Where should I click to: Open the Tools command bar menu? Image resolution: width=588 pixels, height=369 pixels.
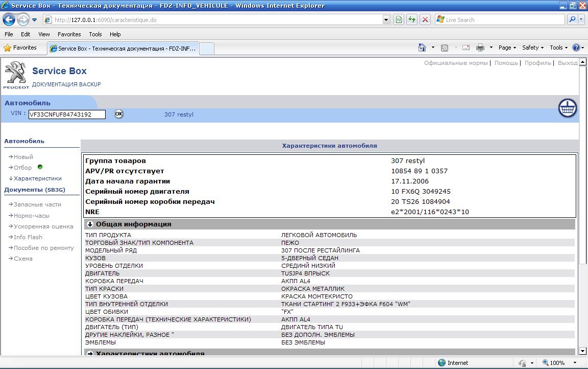tap(558, 48)
